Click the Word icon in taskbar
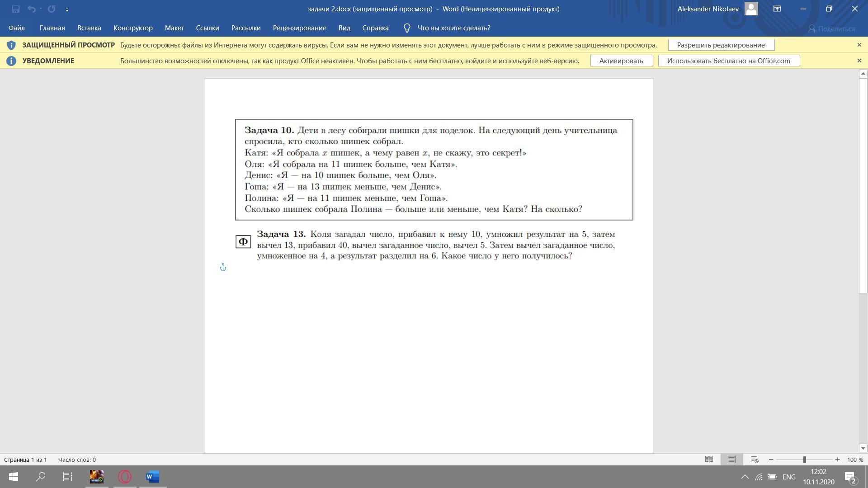Screen dimensions: 868x488 point(153,477)
